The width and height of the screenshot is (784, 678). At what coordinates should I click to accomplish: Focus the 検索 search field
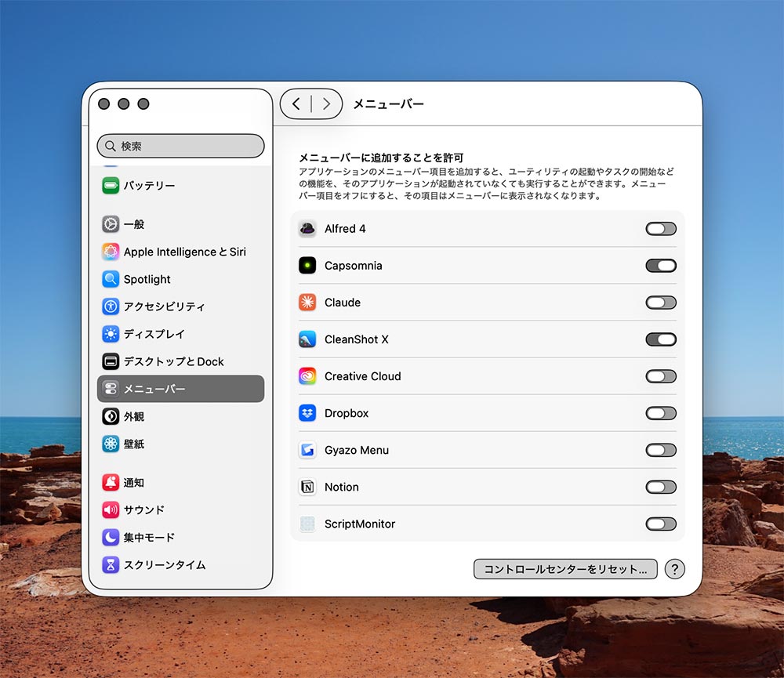coord(180,146)
